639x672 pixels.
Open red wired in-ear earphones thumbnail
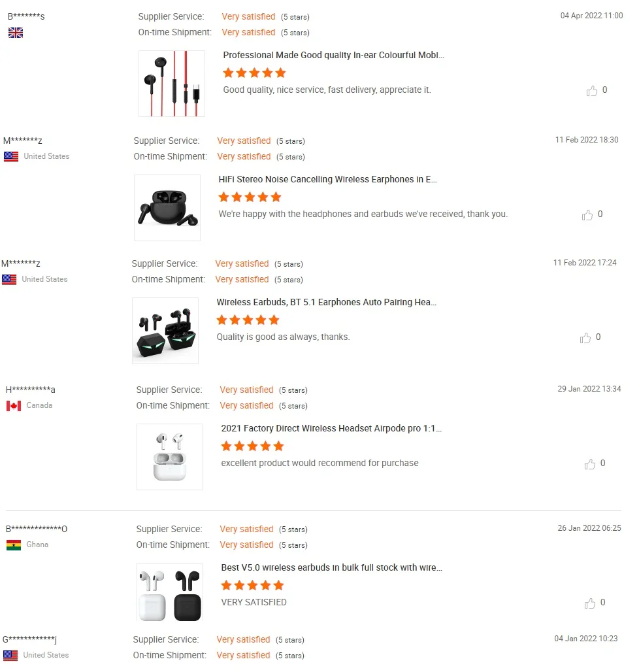click(172, 84)
